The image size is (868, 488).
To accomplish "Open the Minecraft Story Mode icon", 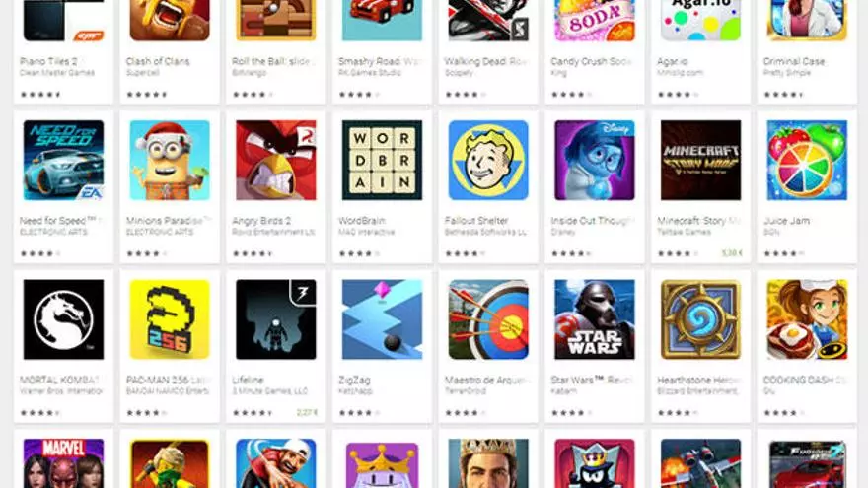I will point(701,160).
